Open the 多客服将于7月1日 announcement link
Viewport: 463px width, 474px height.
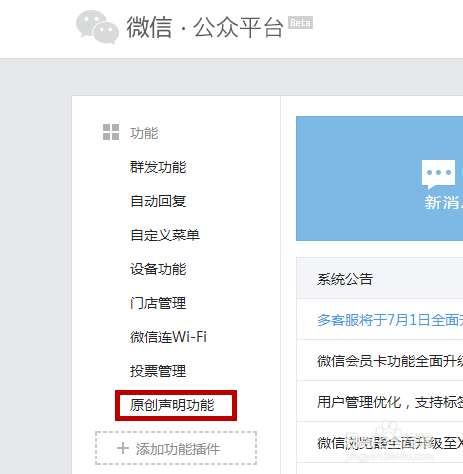coord(390,320)
